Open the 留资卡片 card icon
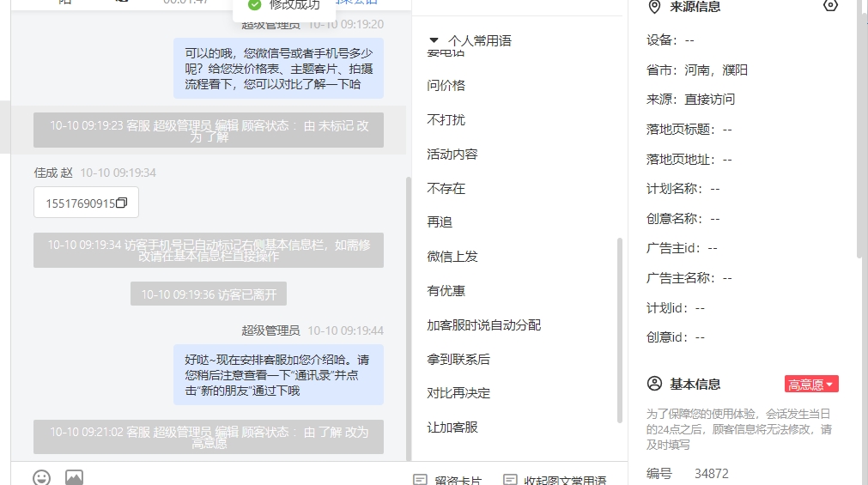This screenshot has height=485, width=868. [420, 480]
